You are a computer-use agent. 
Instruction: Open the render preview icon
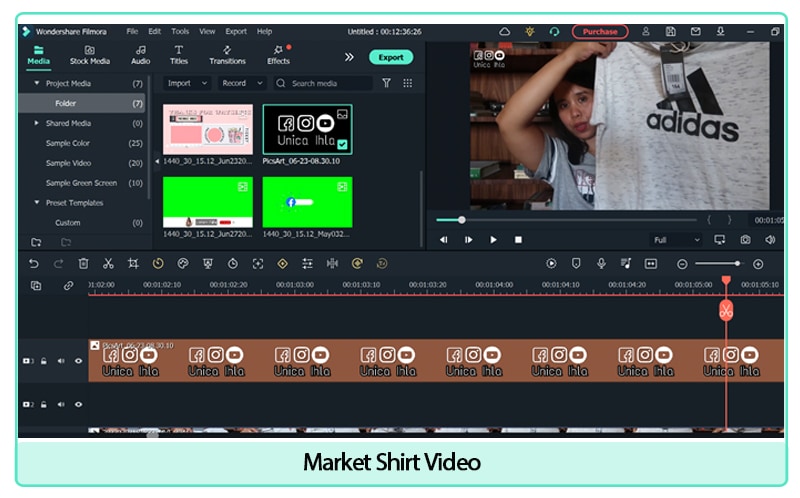click(x=551, y=264)
